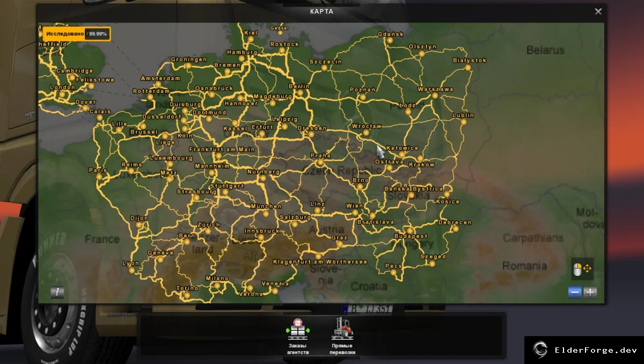Click the Исследовано 99.99% explored badge
Image resolution: width=644 pixels, height=364 pixels.
click(x=76, y=34)
